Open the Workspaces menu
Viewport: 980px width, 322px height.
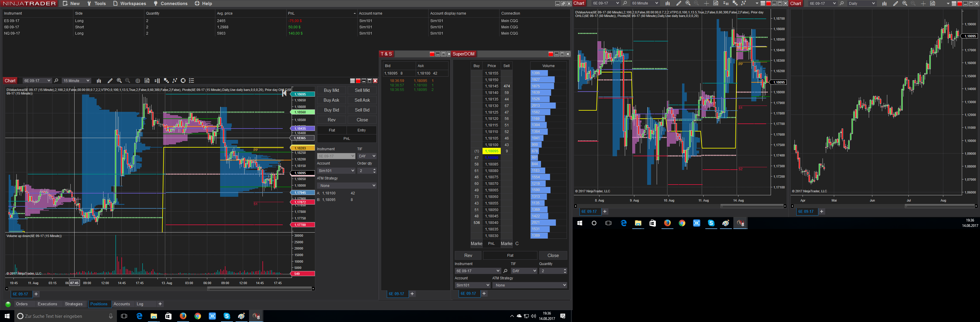point(129,3)
